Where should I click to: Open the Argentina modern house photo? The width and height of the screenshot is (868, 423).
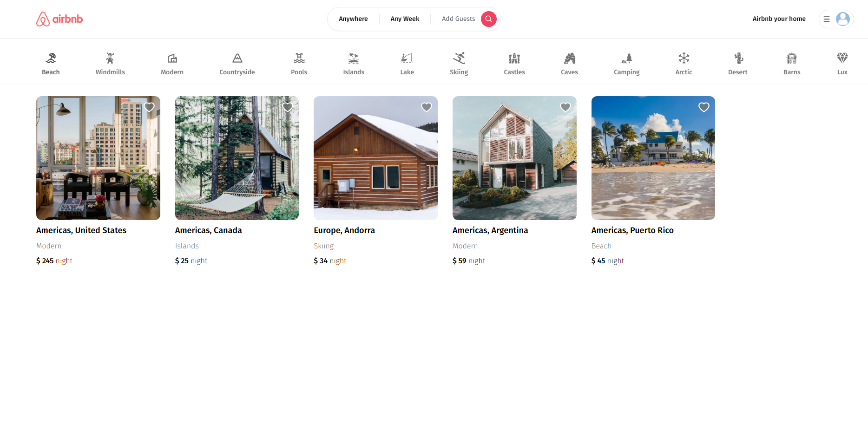coord(514,158)
